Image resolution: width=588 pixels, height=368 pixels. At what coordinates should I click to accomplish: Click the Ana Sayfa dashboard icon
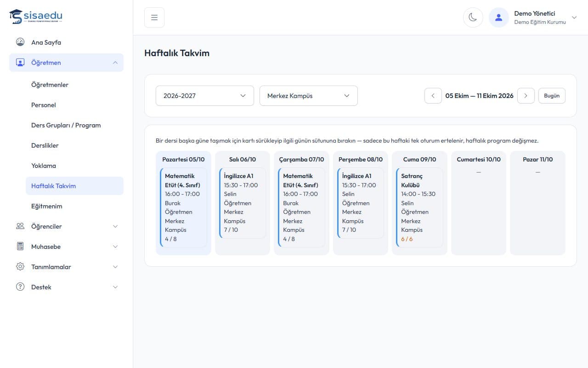[20, 42]
